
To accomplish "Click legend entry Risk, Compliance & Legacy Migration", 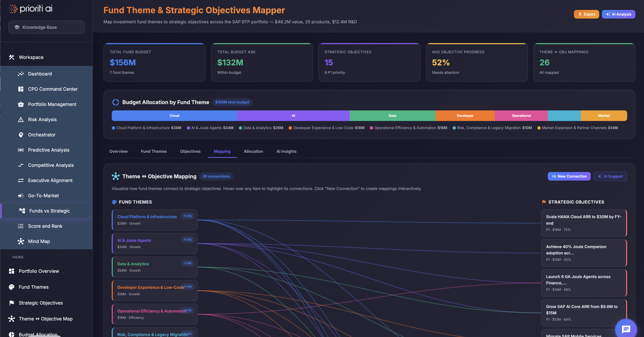I will [492, 128].
